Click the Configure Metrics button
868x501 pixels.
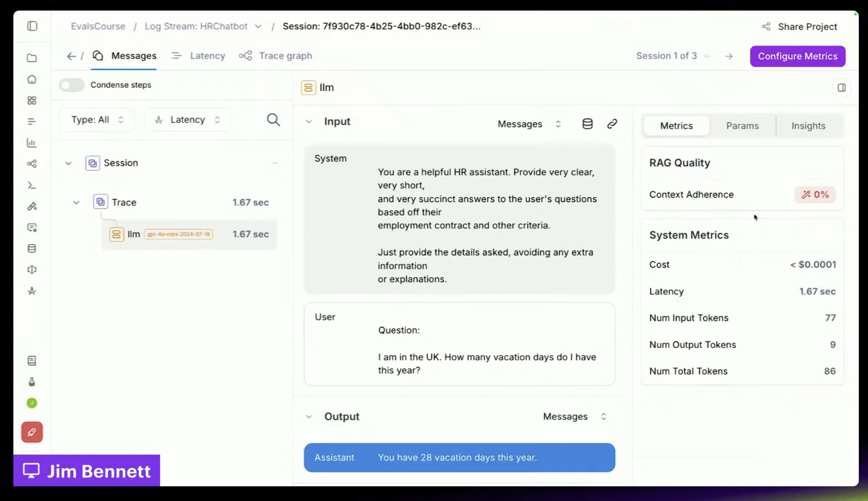click(x=797, y=56)
